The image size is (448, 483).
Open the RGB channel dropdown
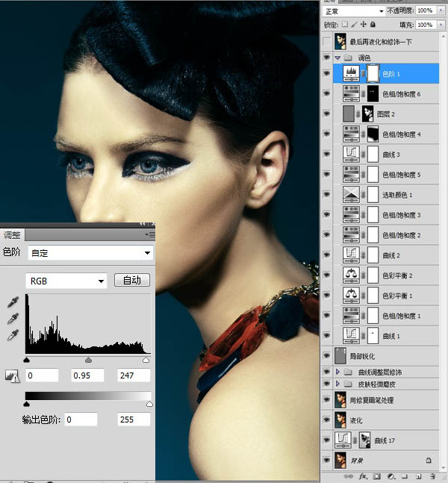coord(66,281)
